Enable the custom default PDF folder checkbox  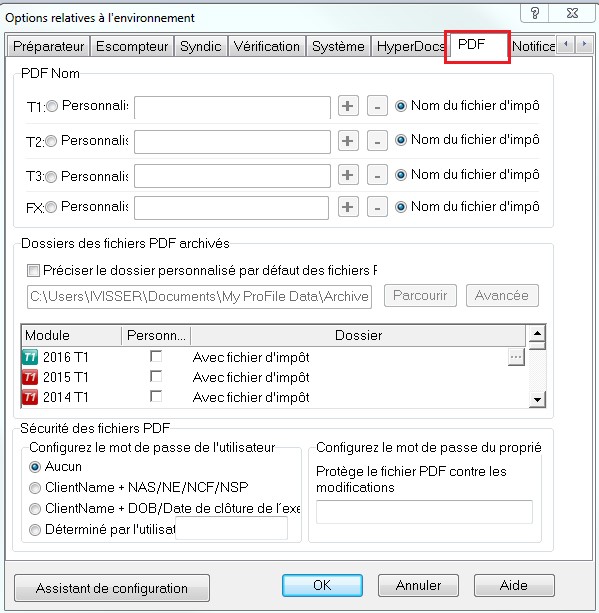[x=33, y=271]
